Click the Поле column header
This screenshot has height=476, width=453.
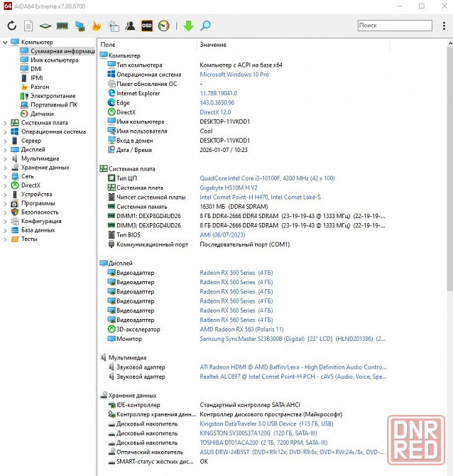click(108, 45)
